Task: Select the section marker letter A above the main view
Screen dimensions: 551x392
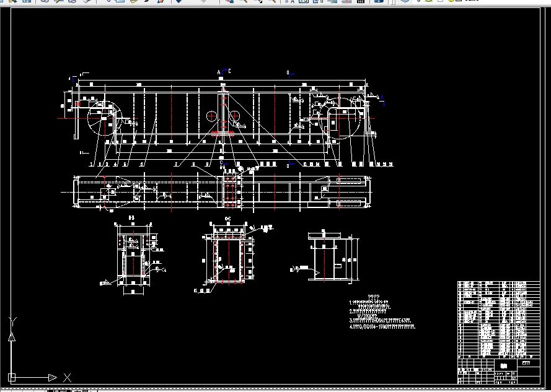Action: point(219,72)
